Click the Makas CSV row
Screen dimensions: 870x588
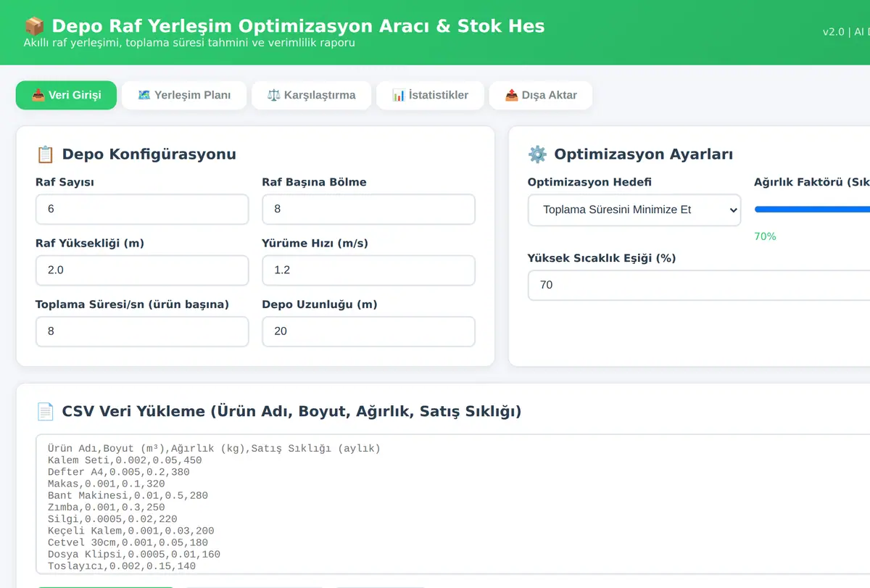(x=107, y=484)
